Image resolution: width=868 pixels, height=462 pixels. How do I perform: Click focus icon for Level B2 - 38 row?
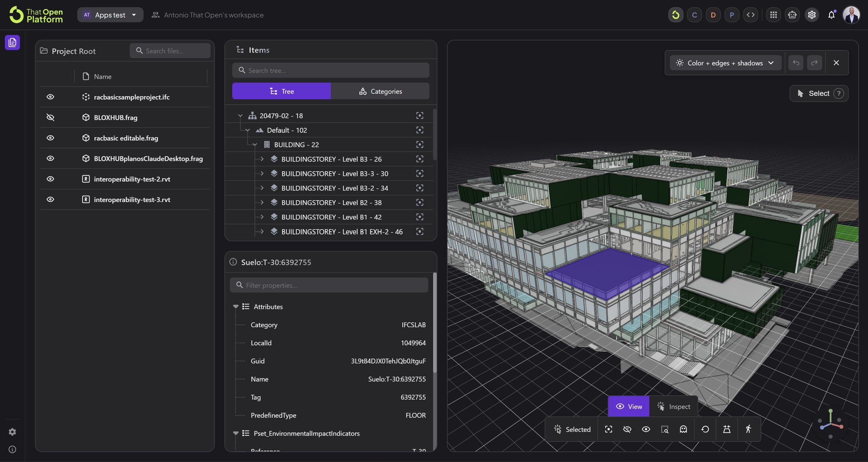pyautogui.click(x=420, y=203)
